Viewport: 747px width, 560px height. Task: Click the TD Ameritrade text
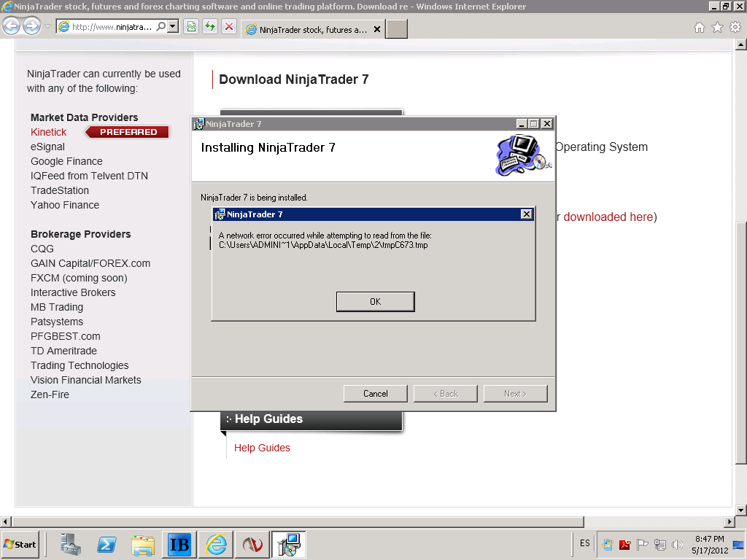(x=63, y=351)
